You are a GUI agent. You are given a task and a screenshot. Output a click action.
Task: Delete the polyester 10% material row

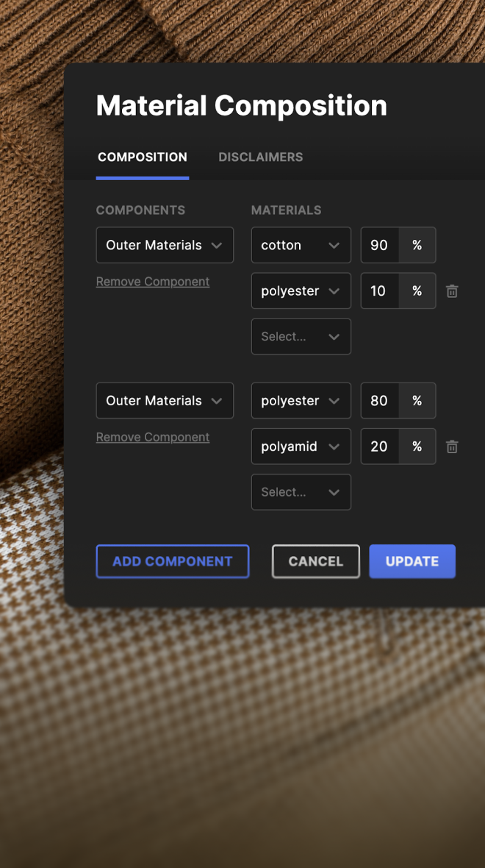click(x=452, y=291)
